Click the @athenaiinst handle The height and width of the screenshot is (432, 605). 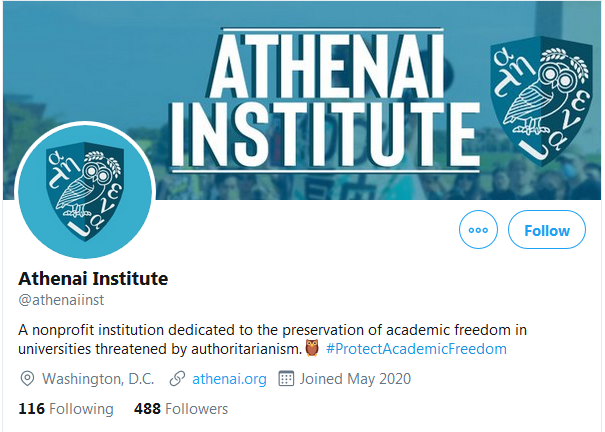[x=60, y=298]
